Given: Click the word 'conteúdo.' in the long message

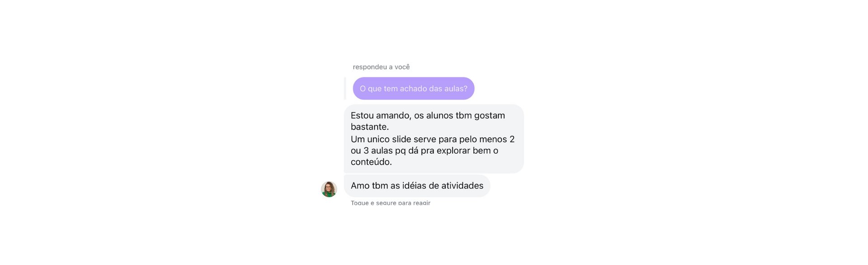Looking at the screenshot, I should pyautogui.click(x=371, y=162).
